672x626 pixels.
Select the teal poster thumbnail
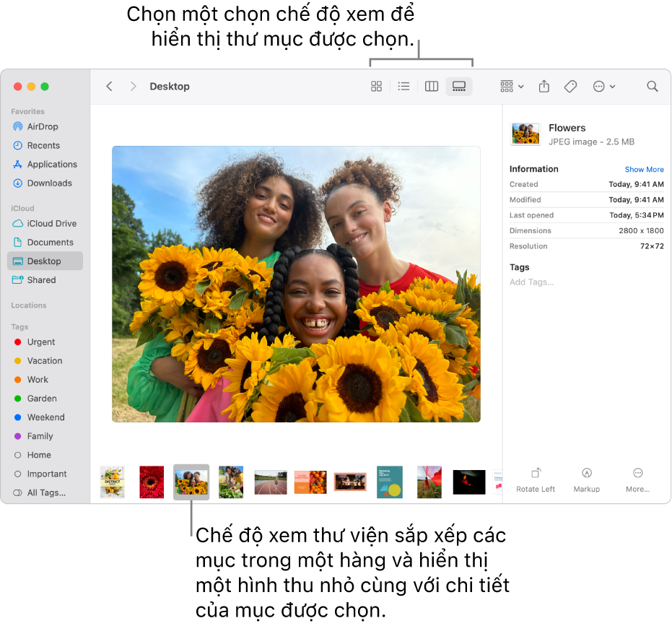[x=390, y=482]
